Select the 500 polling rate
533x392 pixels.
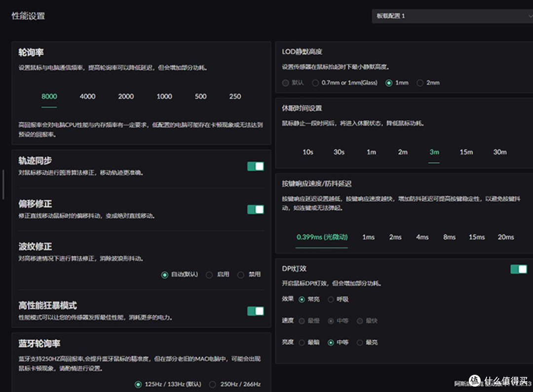(200, 97)
